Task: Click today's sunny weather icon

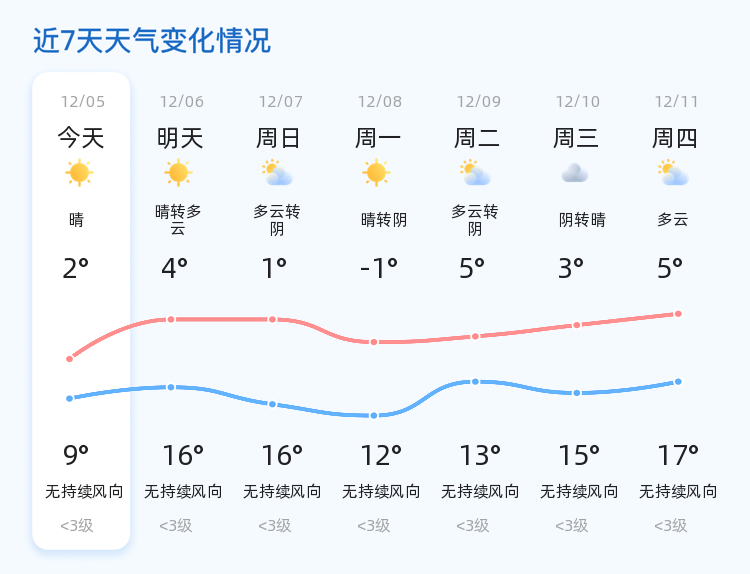Action: tap(79, 173)
